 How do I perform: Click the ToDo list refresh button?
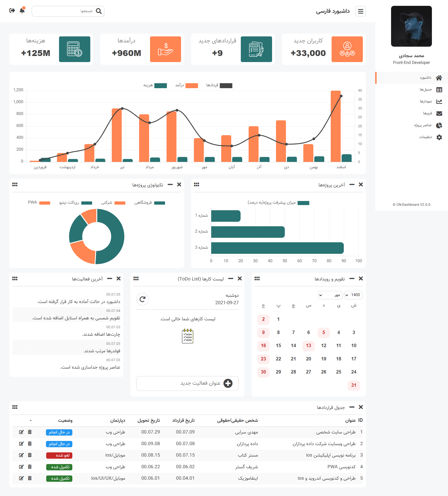pos(142,299)
